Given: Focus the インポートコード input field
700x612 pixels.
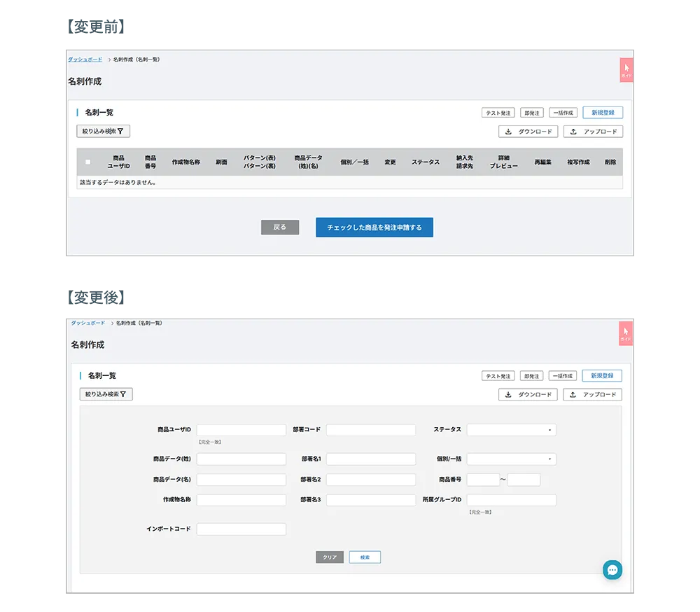Looking at the screenshot, I should coord(241,529).
